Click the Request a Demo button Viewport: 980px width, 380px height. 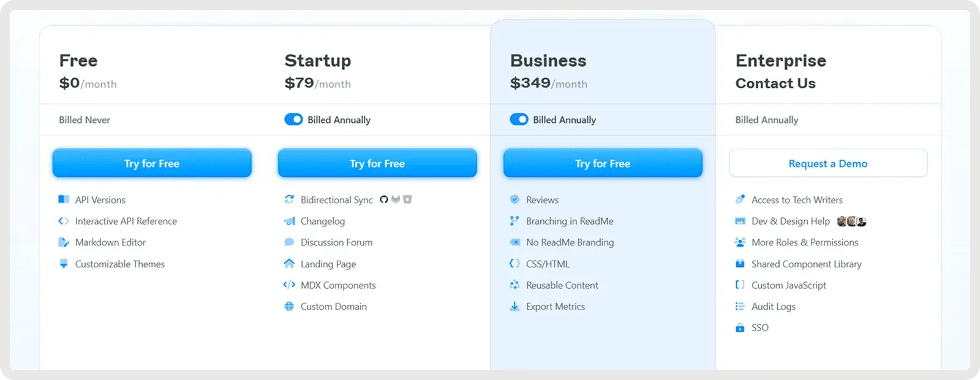pyautogui.click(x=828, y=163)
